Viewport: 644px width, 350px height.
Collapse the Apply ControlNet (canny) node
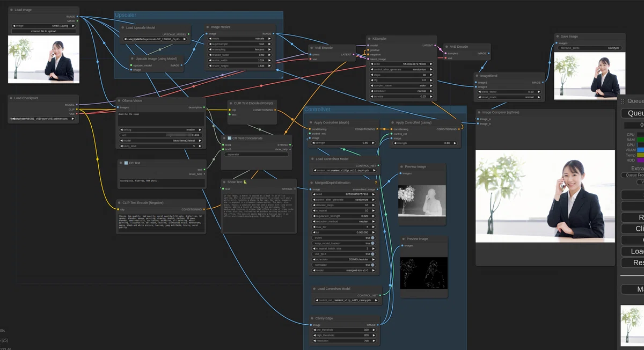[x=392, y=122]
